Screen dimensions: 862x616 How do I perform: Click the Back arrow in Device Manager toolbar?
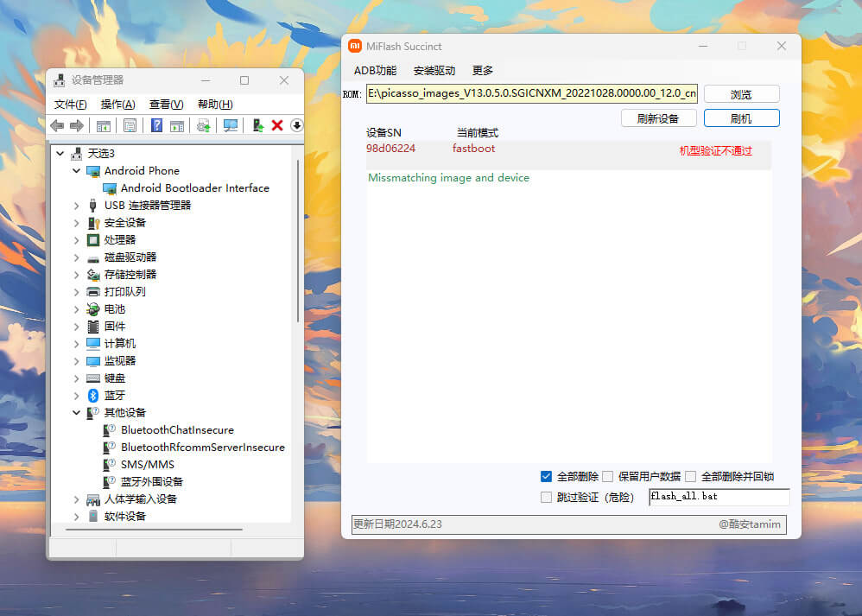(57, 125)
